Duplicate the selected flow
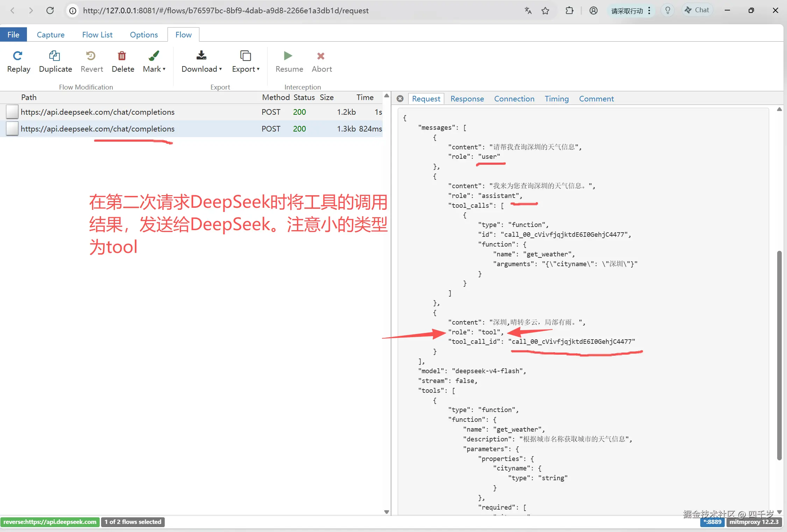The image size is (787, 532). click(x=55, y=62)
